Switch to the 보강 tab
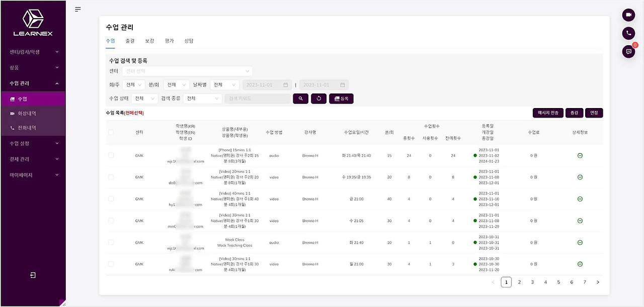 149,41
